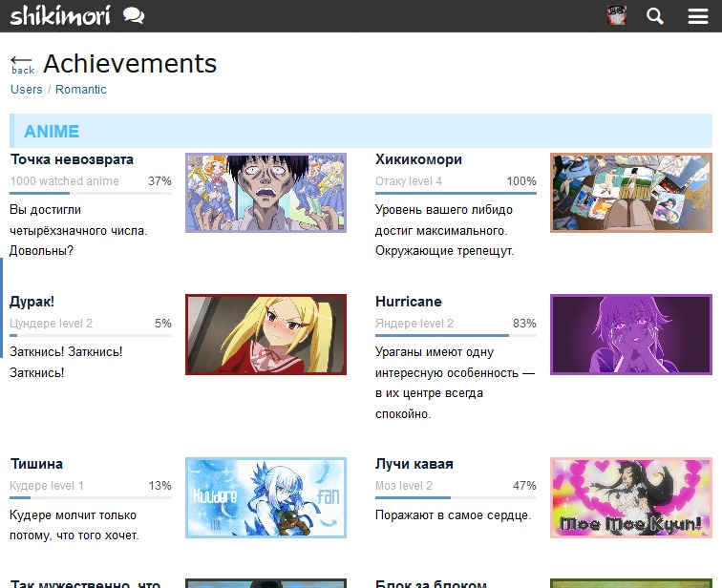This screenshot has height=588, width=722.
Task: Open the Дурак! achievement title
Action: (32, 302)
